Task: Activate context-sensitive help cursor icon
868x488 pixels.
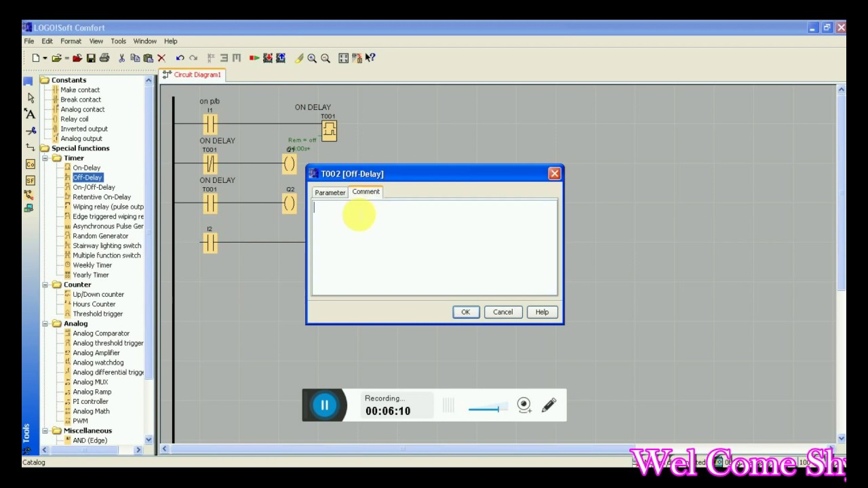Action: click(x=370, y=58)
